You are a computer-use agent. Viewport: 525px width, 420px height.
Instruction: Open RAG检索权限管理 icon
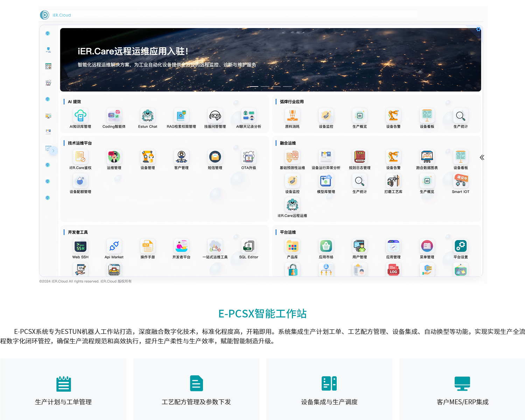click(181, 115)
